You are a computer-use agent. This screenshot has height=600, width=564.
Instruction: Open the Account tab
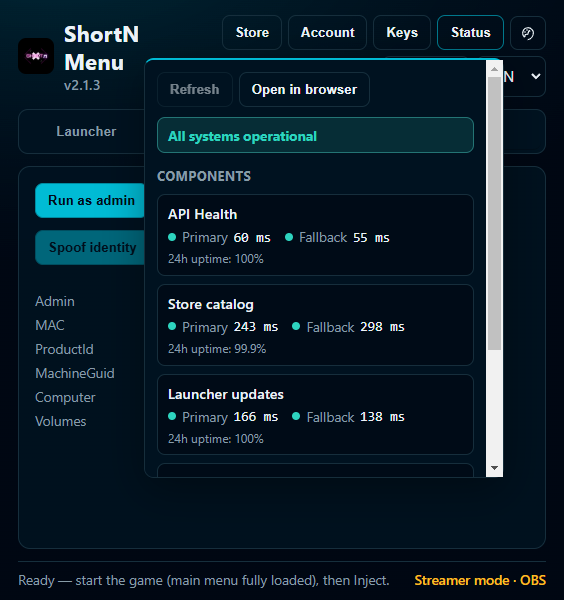328,33
